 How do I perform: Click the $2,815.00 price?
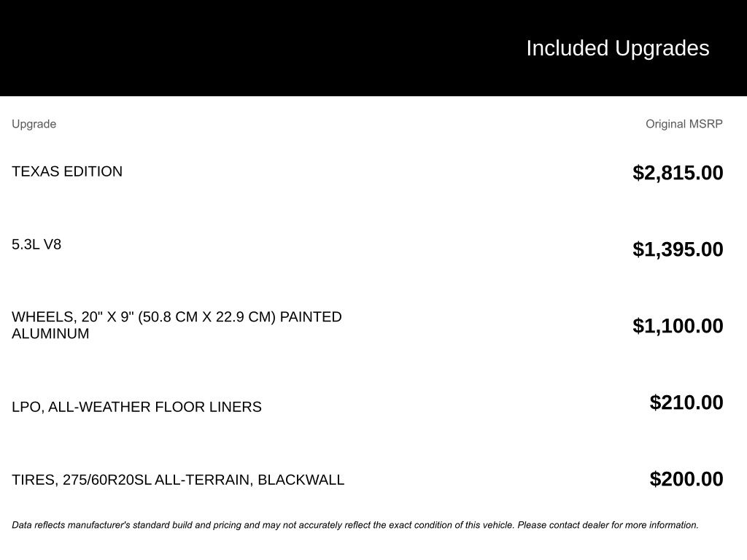click(x=678, y=173)
